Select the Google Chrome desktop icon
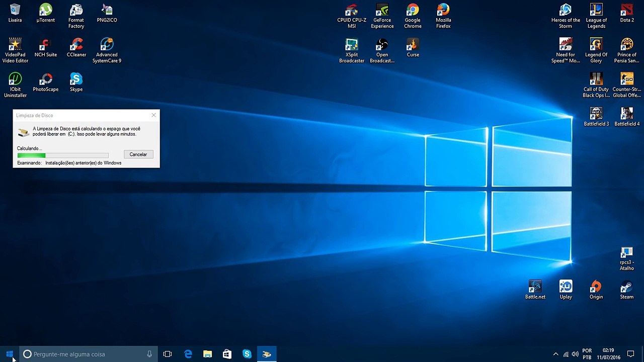 413,16
